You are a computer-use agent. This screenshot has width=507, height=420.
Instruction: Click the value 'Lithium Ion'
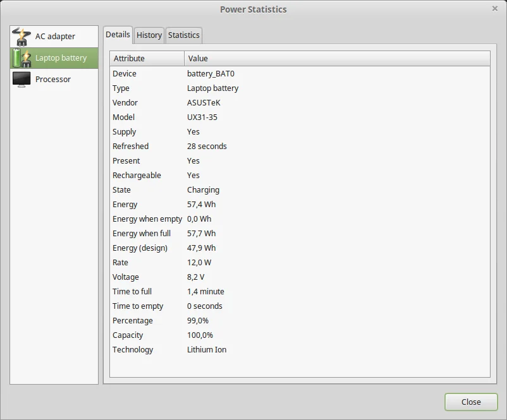[x=207, y=350]
